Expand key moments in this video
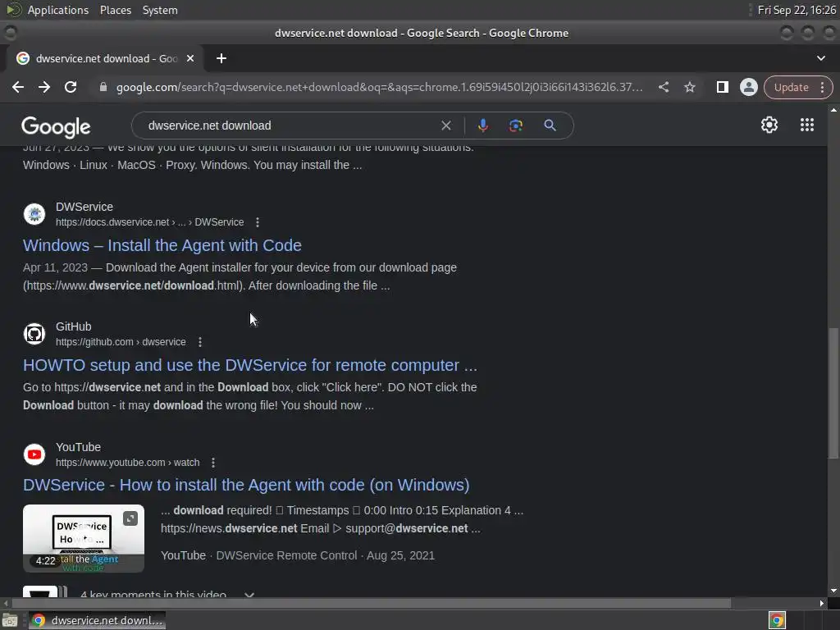The image size is (840, 630). point(249,595)
